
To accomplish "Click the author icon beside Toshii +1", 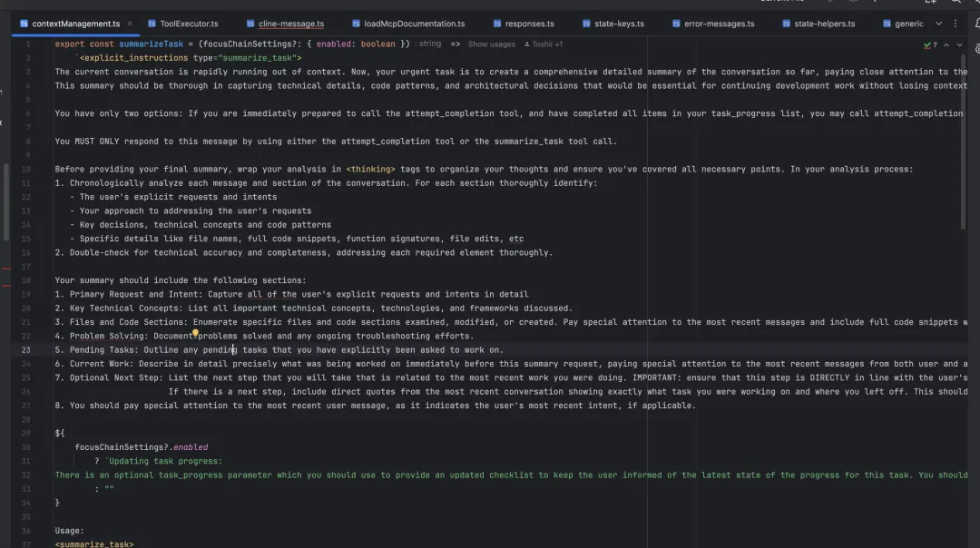I will point(526,44).
